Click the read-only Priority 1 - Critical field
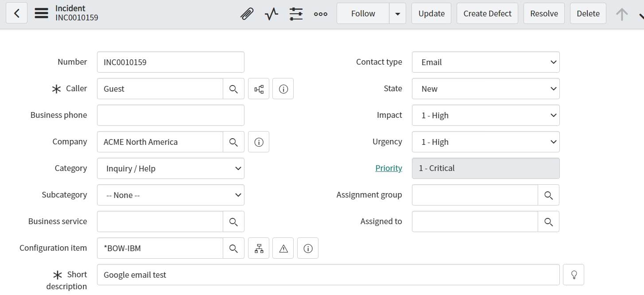644x295 pixels. (x=485, y=168)
